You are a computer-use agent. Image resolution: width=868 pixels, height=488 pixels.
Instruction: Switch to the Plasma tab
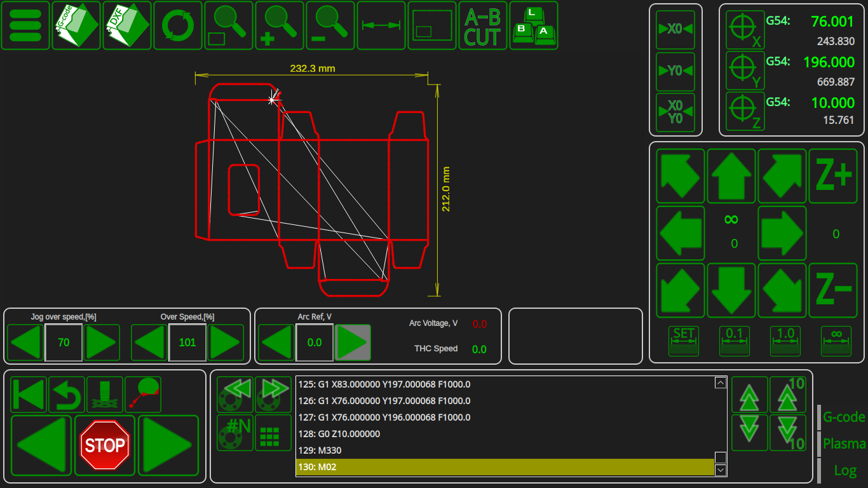tap(844, 444)
